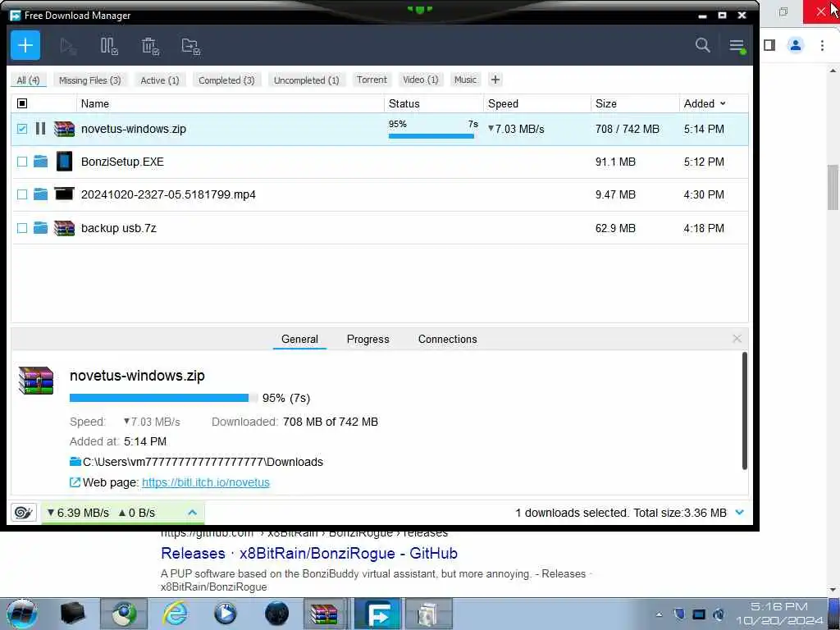Click the browser window vertical scrollbar
Screen dimensions: 840x630
coord(833,188)
